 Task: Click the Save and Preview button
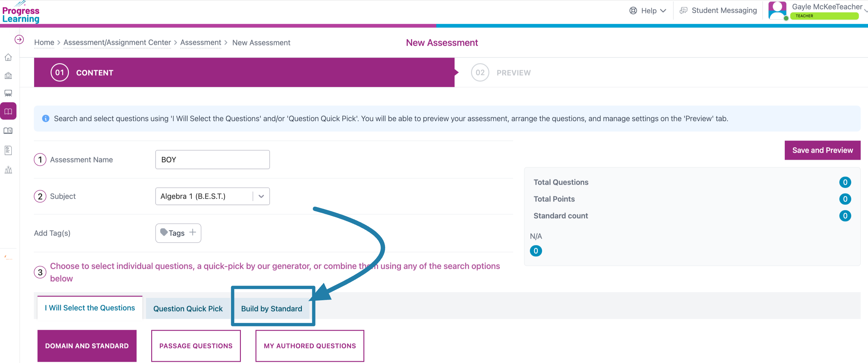point(823,150)
